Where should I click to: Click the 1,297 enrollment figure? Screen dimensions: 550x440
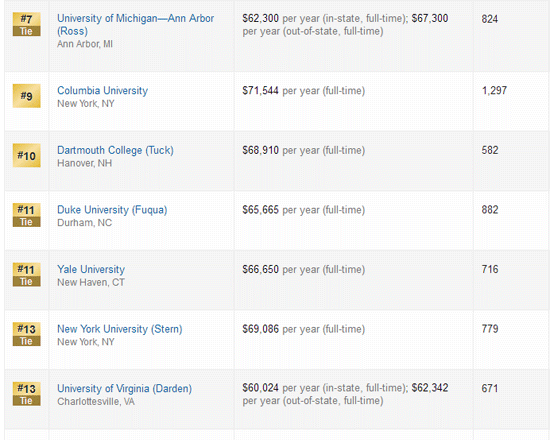494,91
